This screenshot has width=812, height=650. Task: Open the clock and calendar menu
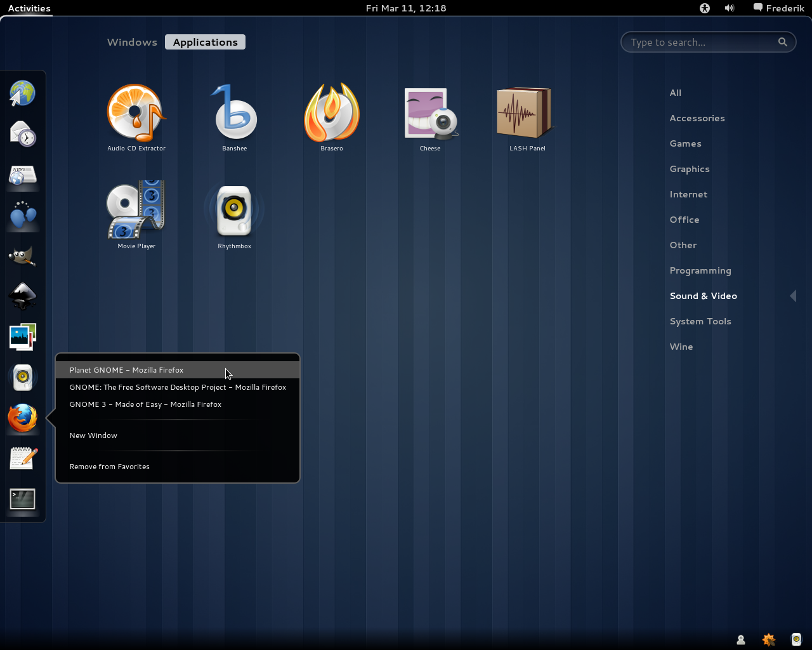coord(406,8)
